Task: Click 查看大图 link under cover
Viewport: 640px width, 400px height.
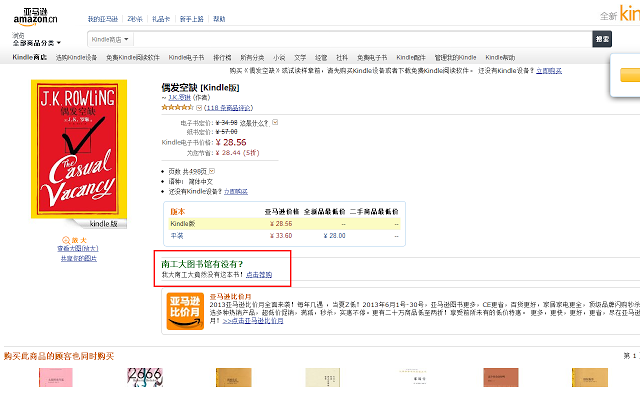Action: click(78, 248)
